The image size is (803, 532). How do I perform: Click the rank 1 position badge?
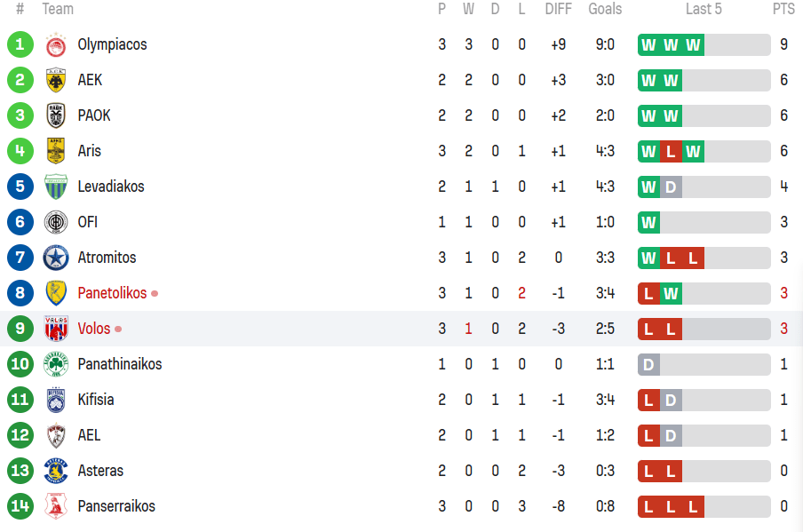(x=20, y=44)
